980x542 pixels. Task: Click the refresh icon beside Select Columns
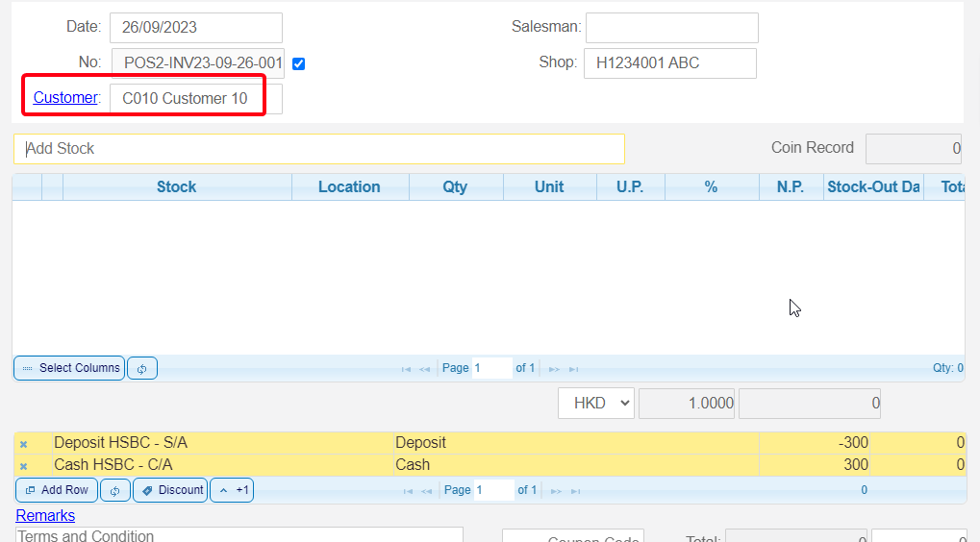pyautogui.click(x=141, y=368)
